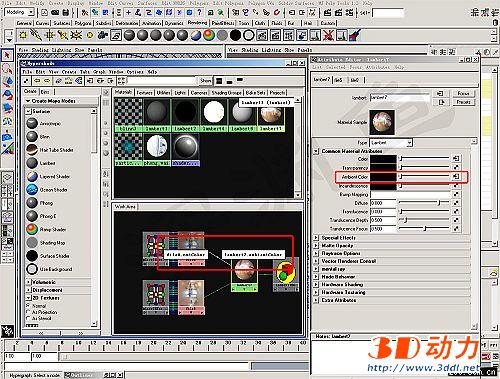Pick the Surface Shader black sphere icon
Viewport: 500px width, 379px height.
32,256
